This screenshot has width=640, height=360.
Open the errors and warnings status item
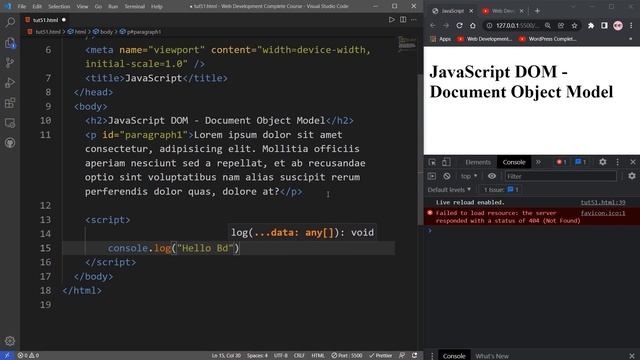coord(28,356)
